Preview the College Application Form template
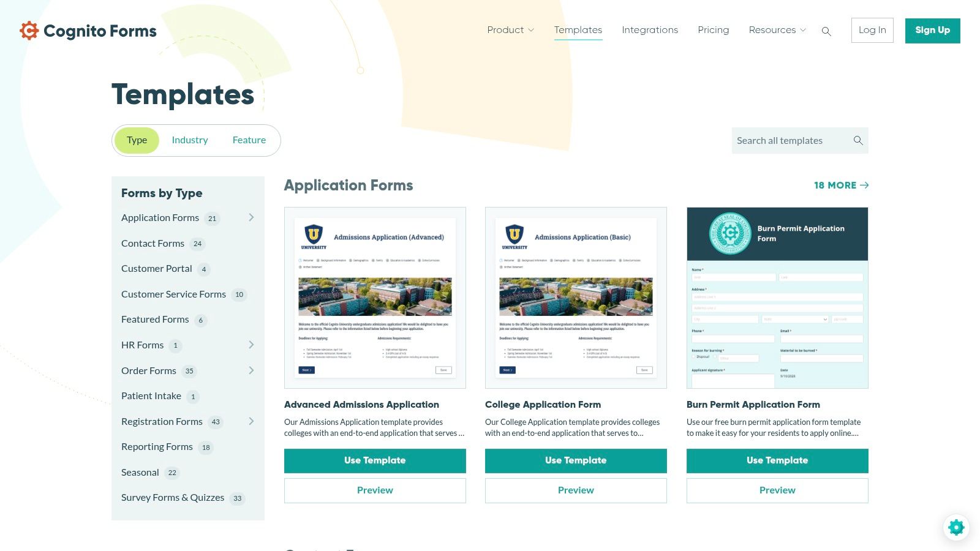This screenshot has width=980, height=551. (576, 490)
